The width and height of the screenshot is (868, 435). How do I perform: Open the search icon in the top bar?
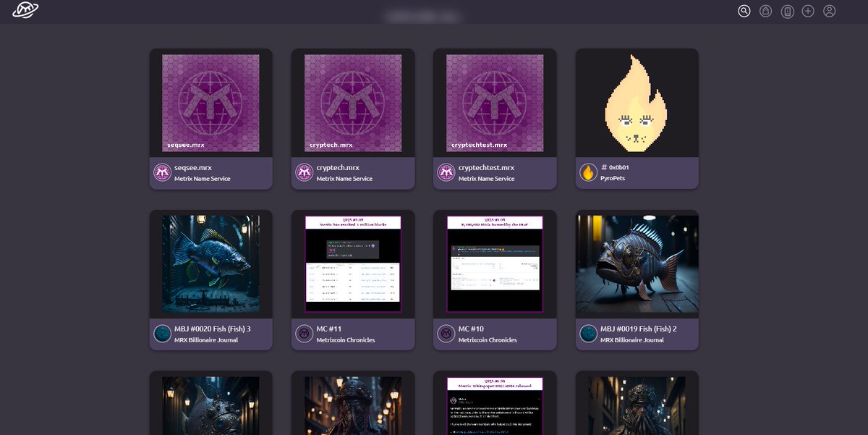744,11
